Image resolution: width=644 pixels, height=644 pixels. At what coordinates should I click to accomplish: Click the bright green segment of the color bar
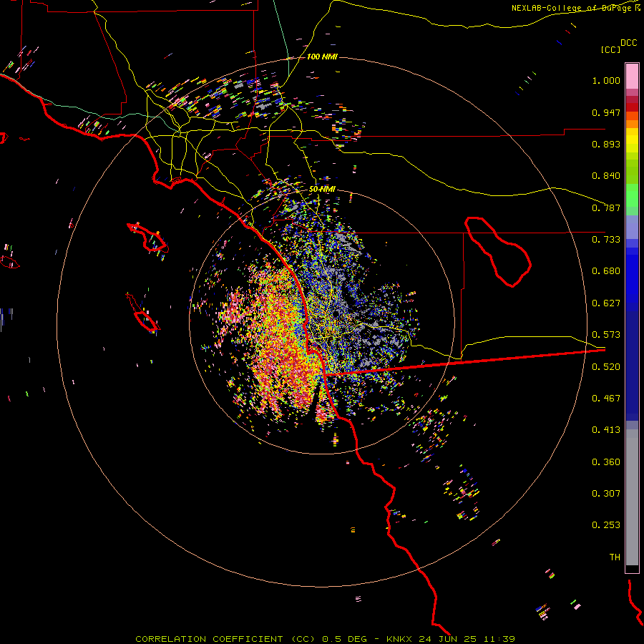pos(632,195)
